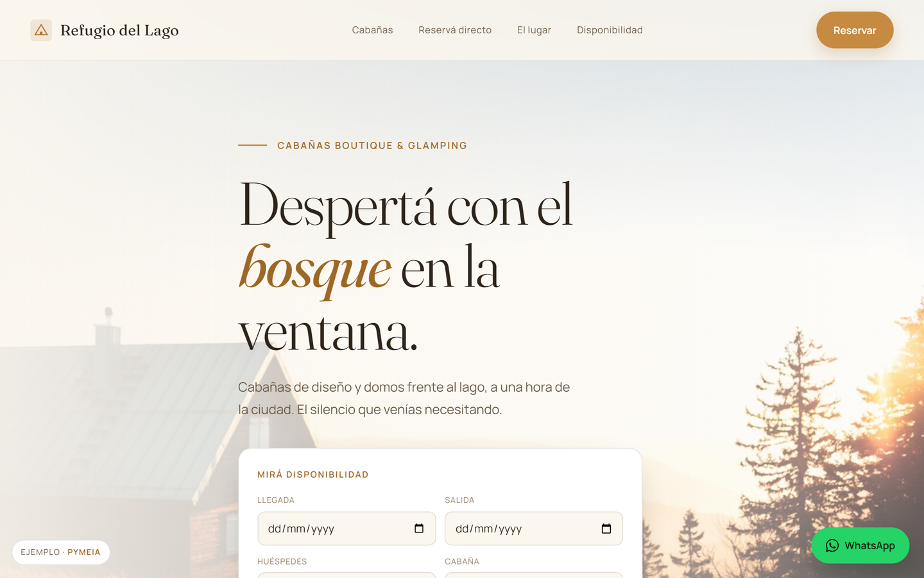The height and width of the screenshot is (578, 924).
Task: Click the MIRÁ DISPONIBILIDAD heading text
Action: (313, 475)
